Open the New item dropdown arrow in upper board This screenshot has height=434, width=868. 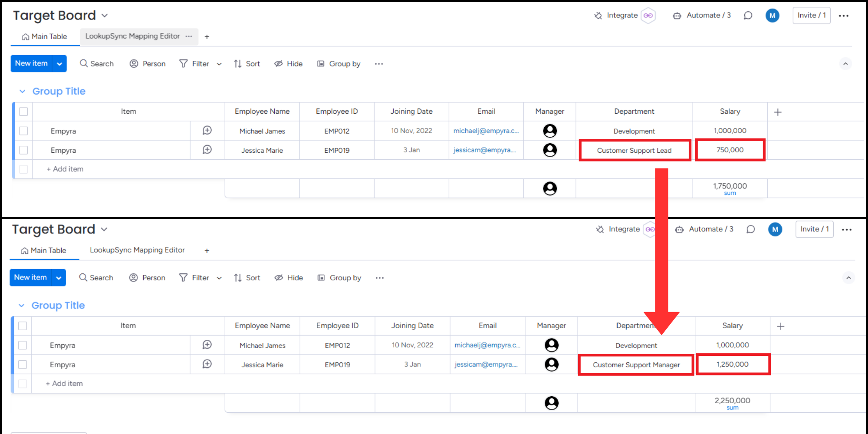[59, 64]
